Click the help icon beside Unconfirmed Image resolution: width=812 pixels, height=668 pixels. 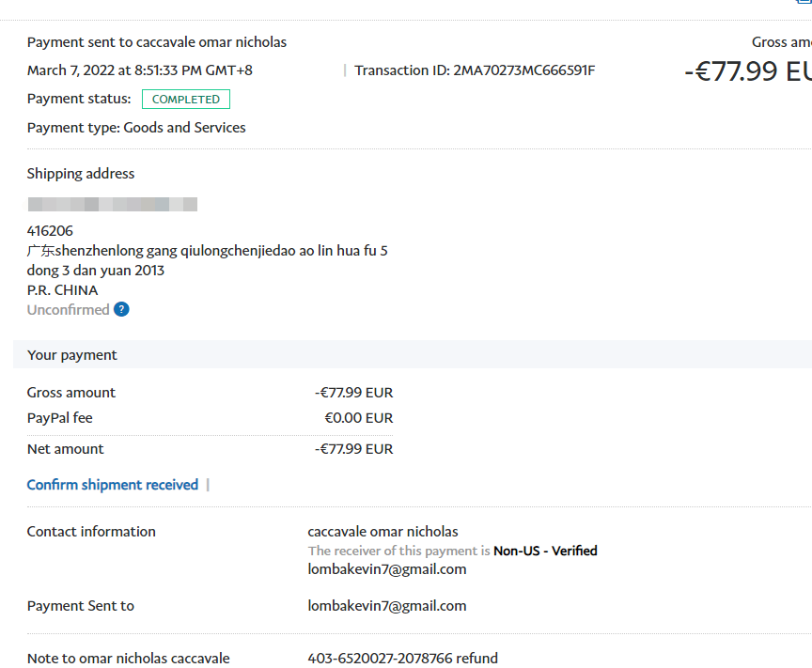coord(121,310)
